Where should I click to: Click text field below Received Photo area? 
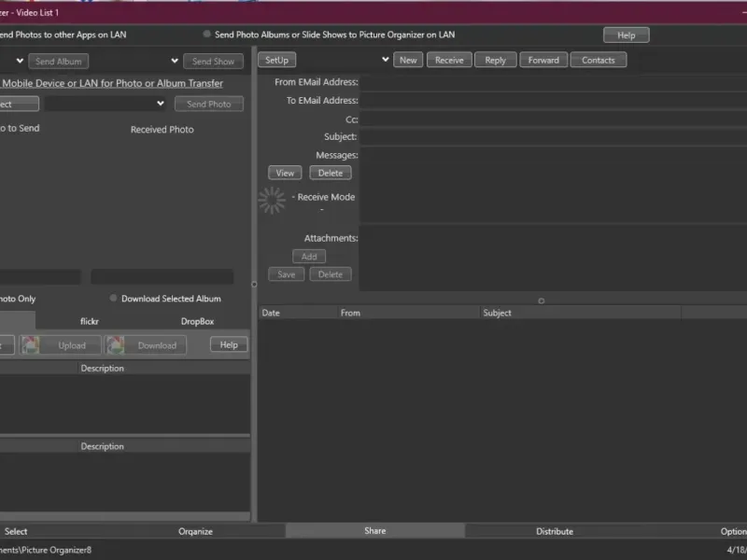tap(162, 276)
